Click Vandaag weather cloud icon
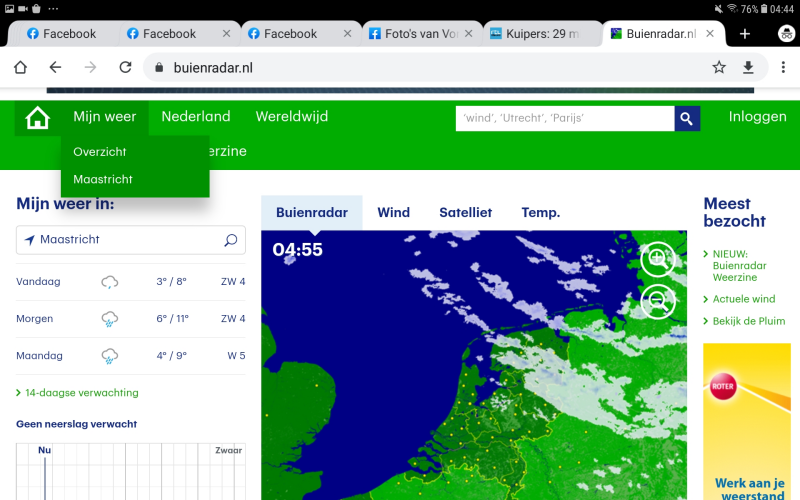Screen dimensions: 800x500 109,282
